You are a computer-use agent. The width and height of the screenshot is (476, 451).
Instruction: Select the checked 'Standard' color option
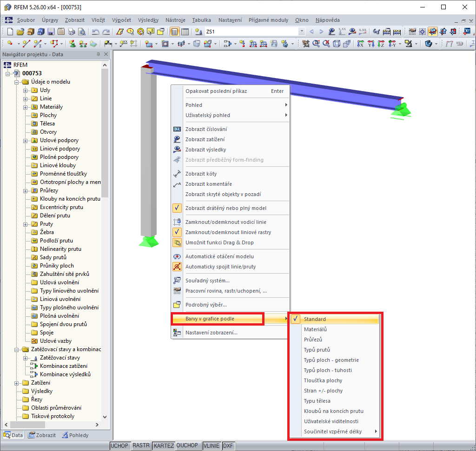click(x=335, y=319)
